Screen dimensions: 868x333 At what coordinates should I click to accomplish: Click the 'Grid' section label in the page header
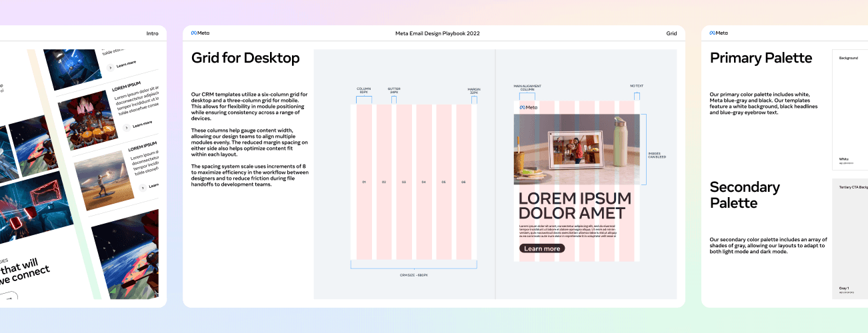(x=671, y=33)
